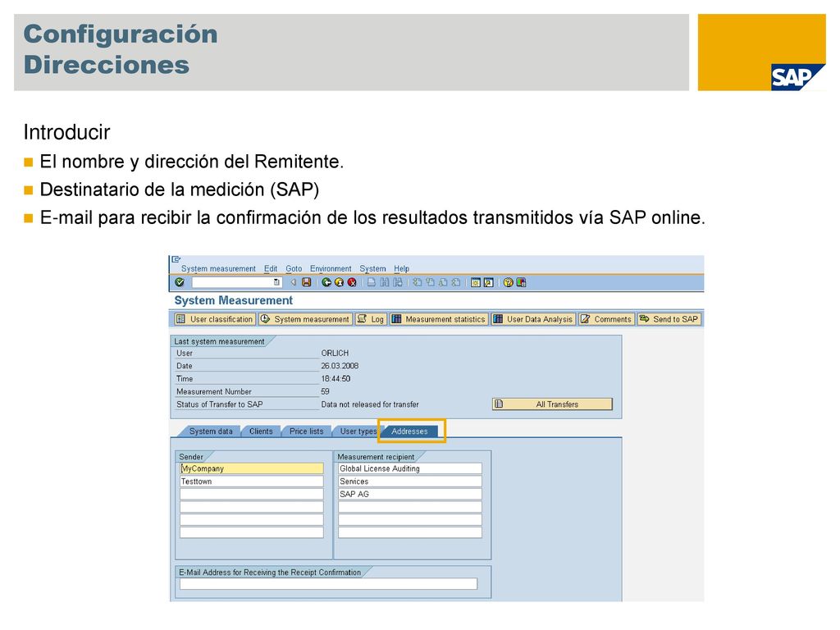Click the recipient field containing SAP AG

pyautogui.click(x=410, y=495)
